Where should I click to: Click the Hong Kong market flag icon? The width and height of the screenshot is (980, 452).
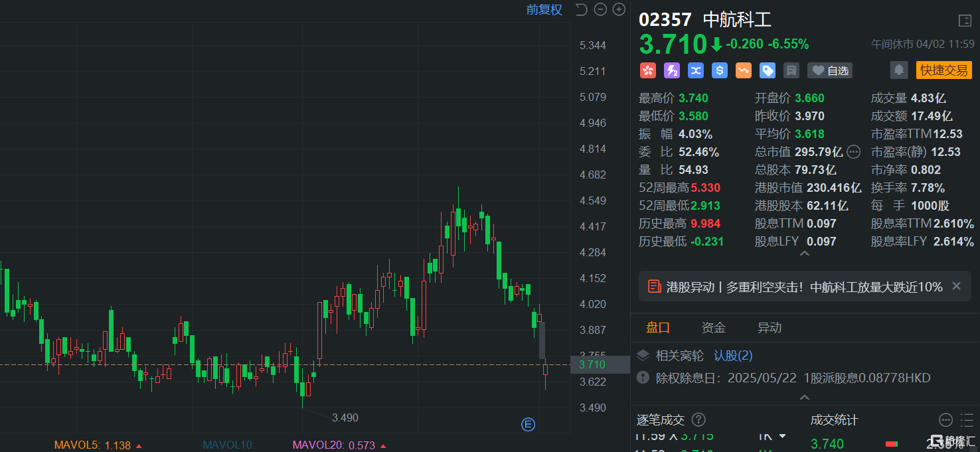point(647,70)
